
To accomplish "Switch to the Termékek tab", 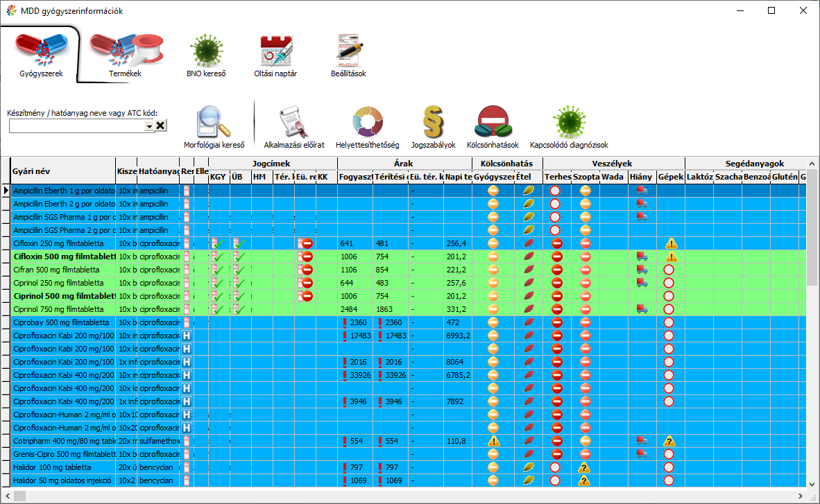I will coord(125,56).
